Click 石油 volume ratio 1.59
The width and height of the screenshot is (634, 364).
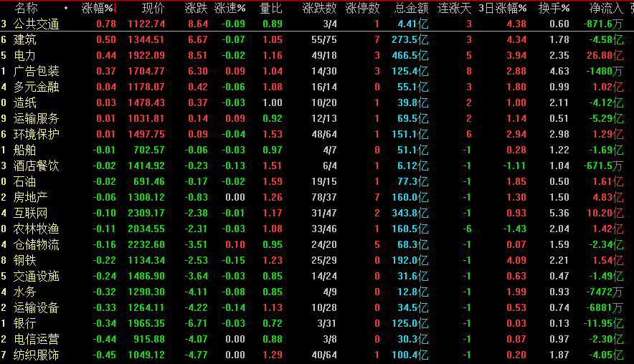(x=273, y=181)
